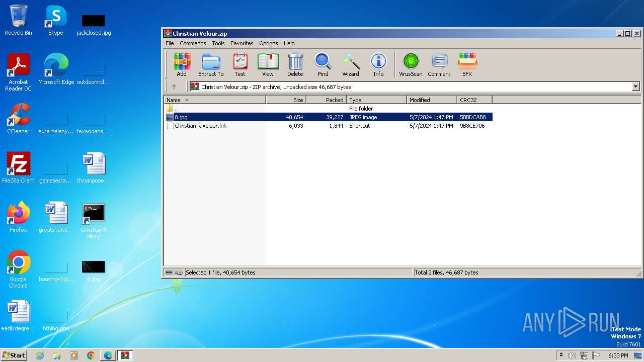
Task: Go up one folder level arrow
Action: (x=174, y=86)
